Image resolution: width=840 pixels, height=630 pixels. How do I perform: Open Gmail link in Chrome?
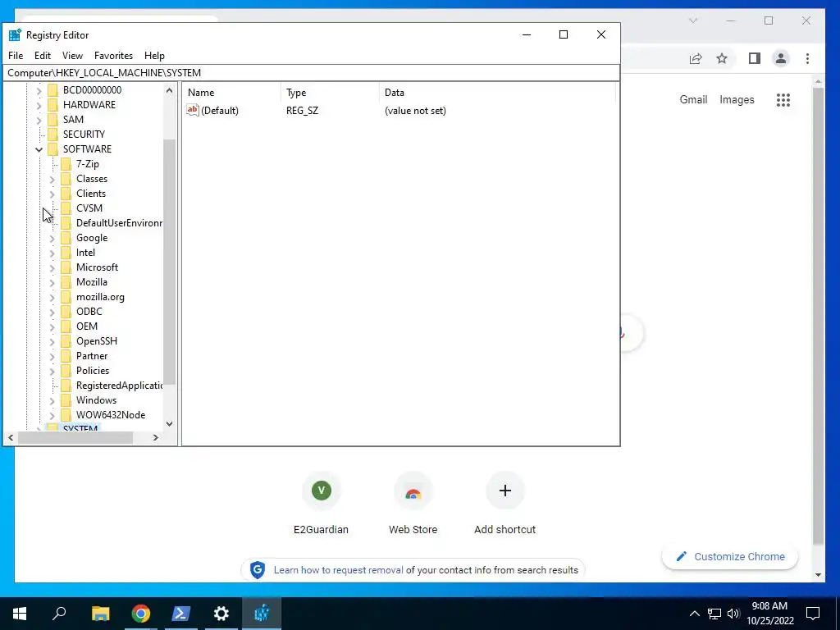(693, 99)
